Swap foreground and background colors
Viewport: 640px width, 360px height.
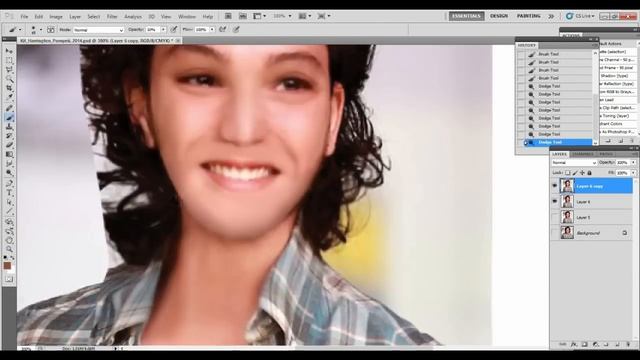pyautogui.click(x=12, y=258)
